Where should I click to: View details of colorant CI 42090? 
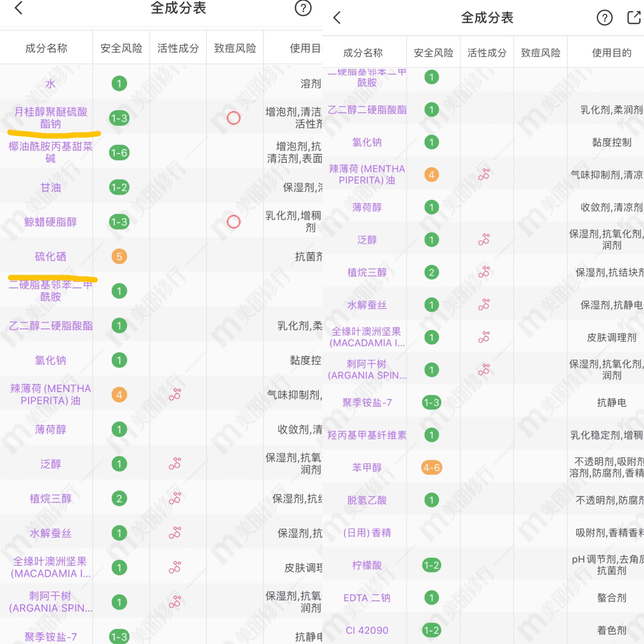tap(367, 630)
